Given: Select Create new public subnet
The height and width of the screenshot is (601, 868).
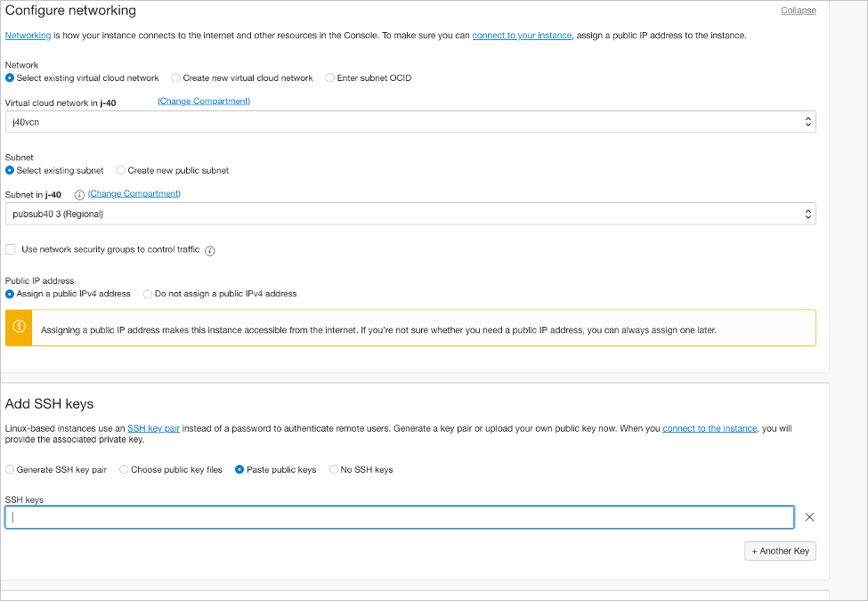Looking at the screenshot, I should (x=121, y=171).
